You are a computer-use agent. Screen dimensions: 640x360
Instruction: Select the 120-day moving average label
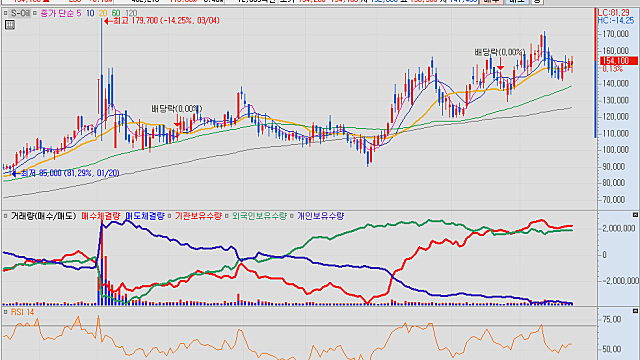[131, 13]
